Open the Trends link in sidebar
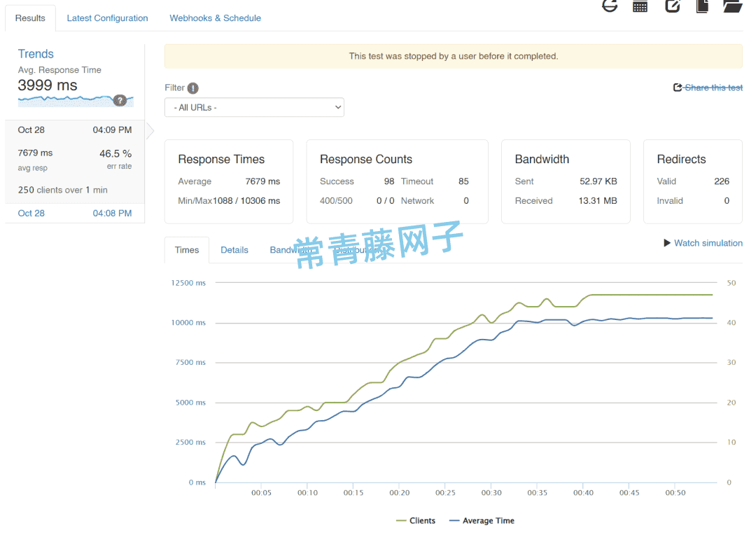Screen dimensions: 756x535 (36, 54)
